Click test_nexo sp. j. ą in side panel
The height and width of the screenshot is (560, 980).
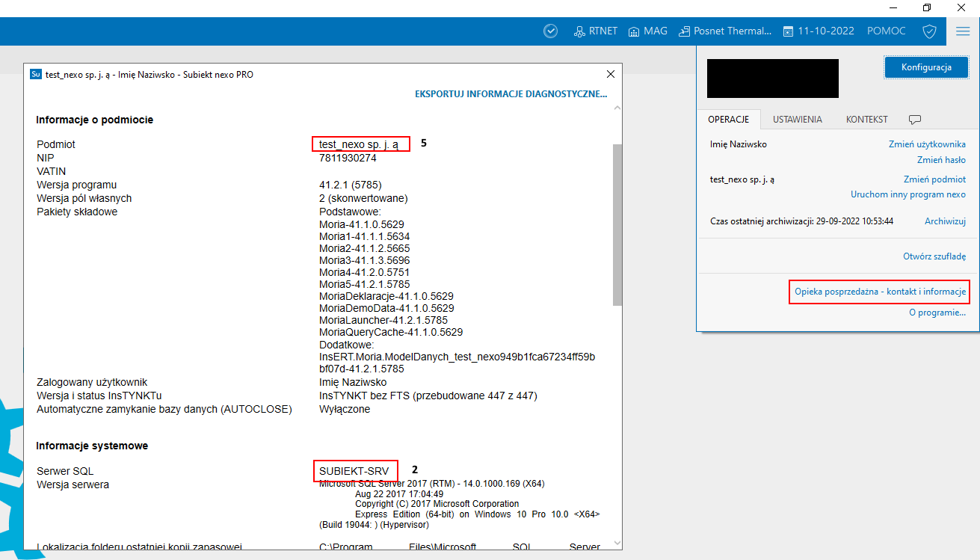(742, 179)
